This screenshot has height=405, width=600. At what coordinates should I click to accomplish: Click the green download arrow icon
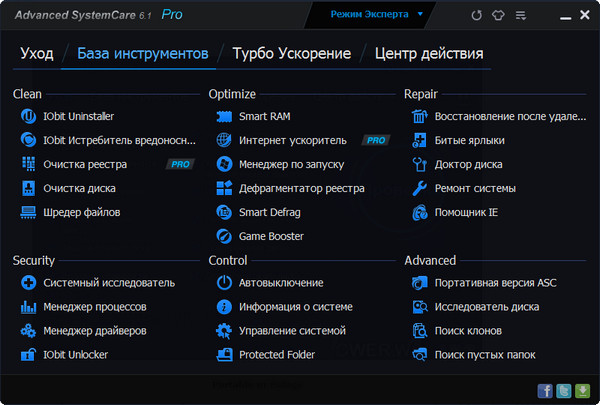[x=581, y=390]
